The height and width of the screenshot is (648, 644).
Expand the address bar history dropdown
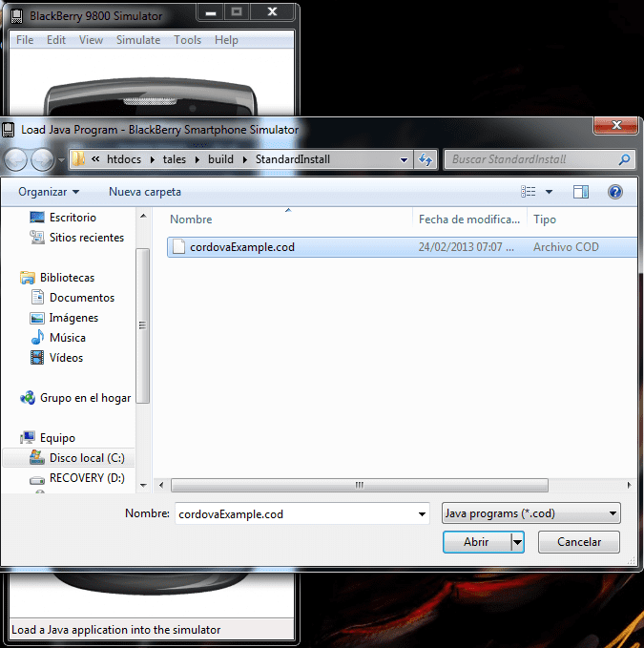coord(404,159)
